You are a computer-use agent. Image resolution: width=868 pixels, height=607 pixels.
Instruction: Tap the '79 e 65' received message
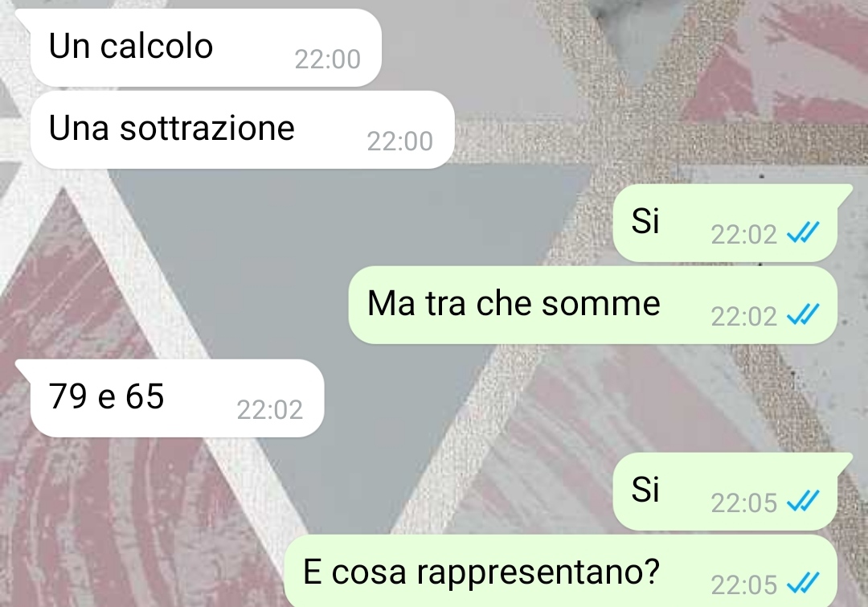click(x=177, y=398)
